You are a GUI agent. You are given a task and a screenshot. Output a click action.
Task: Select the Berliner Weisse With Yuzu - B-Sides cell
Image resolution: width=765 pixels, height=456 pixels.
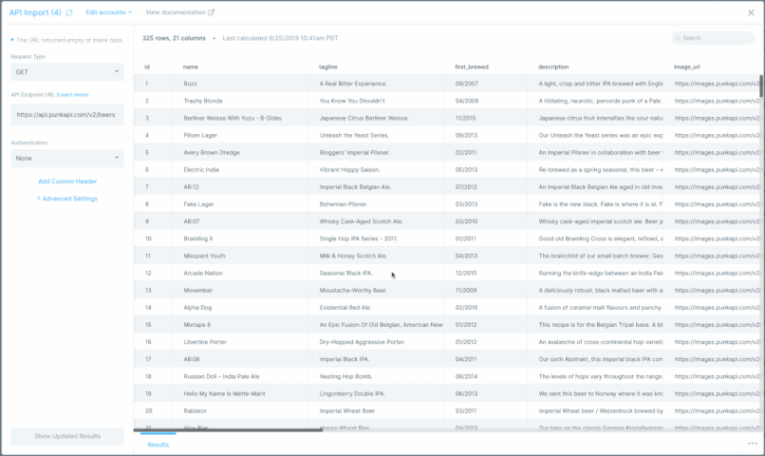240,118
